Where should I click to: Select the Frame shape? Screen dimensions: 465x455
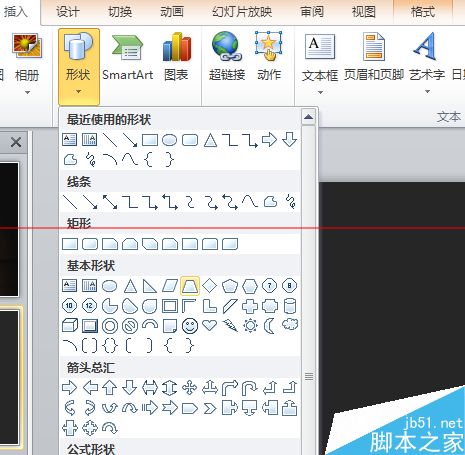[x=170, y=306]
